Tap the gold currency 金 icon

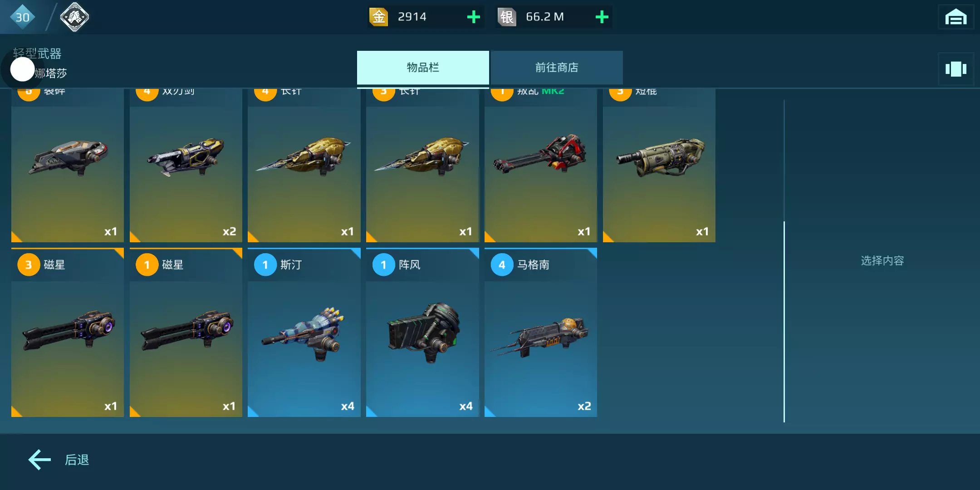tap(378, 17)
